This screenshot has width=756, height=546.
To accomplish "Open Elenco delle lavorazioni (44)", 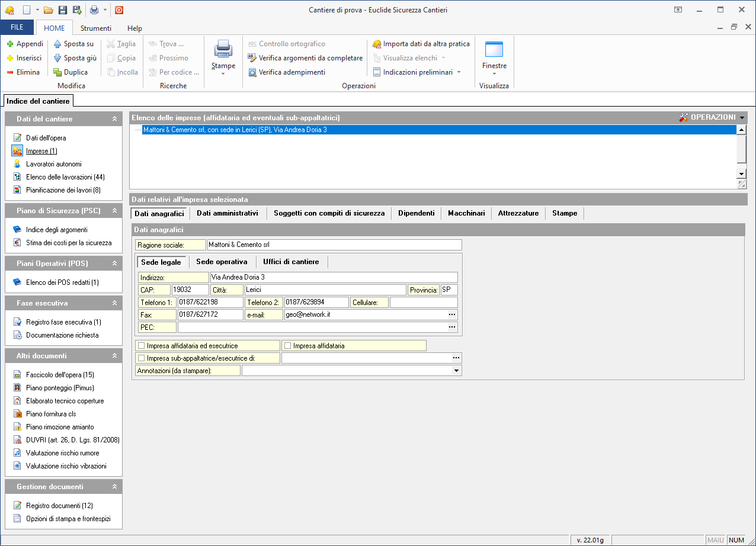I will [x=66, y=177].
